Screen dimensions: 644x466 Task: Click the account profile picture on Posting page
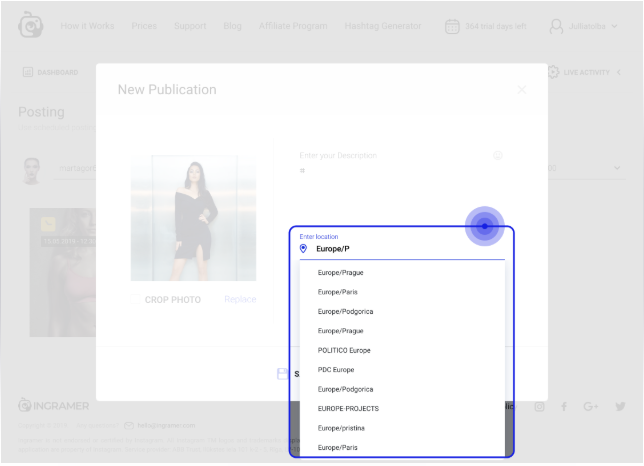(x=32, y=170)
